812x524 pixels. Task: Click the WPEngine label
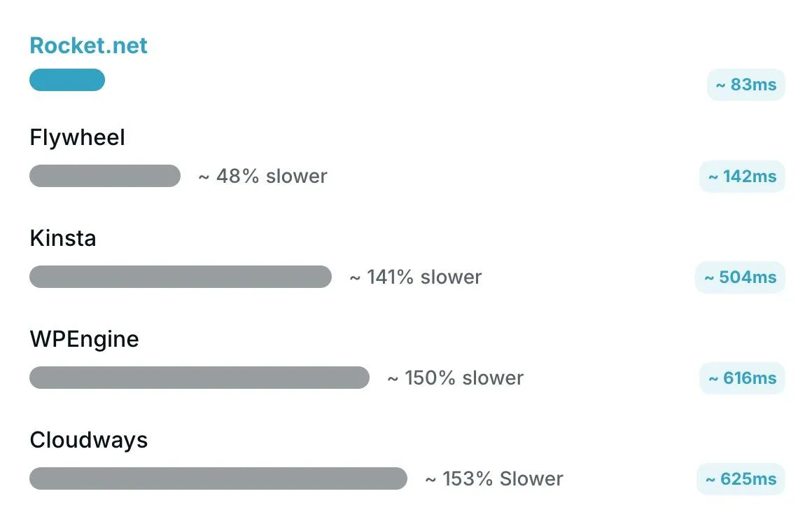85,340
